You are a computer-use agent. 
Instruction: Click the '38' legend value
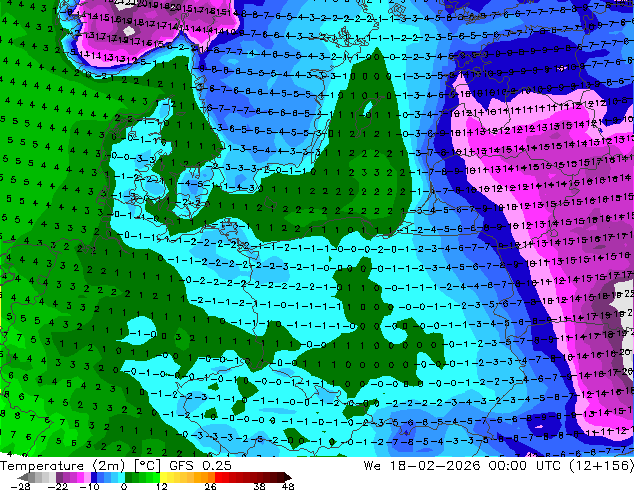[x=260, y=486]
